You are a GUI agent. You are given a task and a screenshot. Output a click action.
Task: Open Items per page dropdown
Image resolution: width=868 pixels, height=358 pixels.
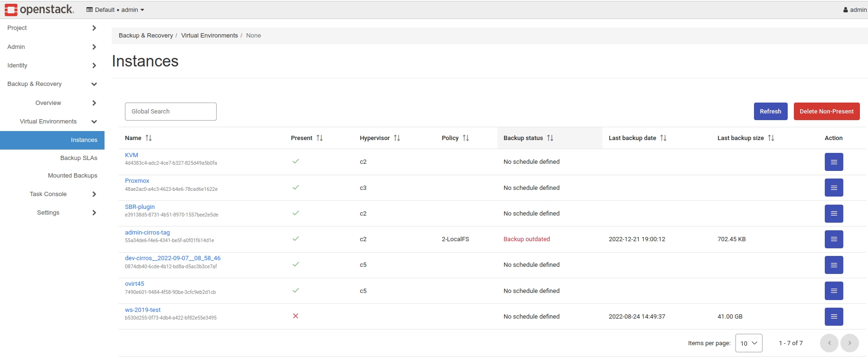click(748, 343)
